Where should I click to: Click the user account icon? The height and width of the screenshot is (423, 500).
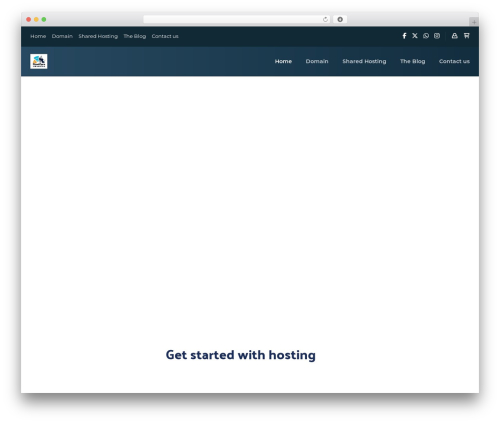(x=454, y=36)
